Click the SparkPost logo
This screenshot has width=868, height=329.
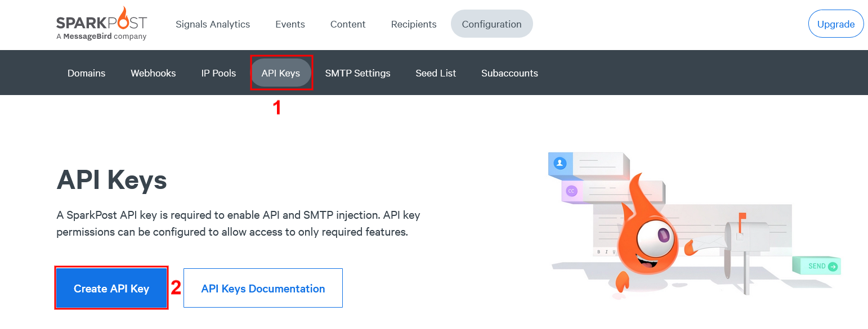click(101, 24)
